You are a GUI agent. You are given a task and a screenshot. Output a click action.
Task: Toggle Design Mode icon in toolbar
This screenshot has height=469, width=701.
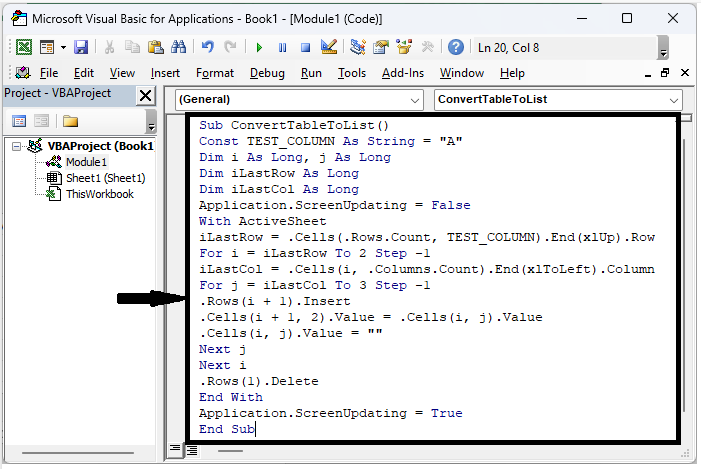point(327,47)
